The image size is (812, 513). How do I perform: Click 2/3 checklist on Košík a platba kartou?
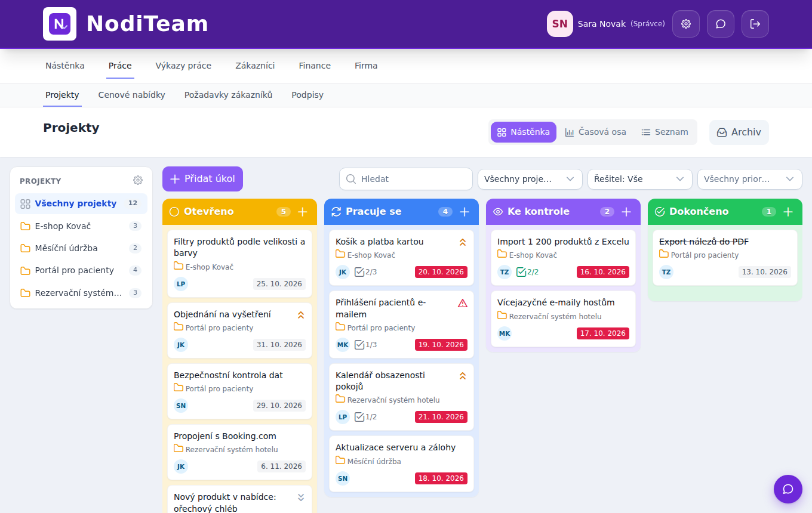pyautogui.click(x=366, y=272)
